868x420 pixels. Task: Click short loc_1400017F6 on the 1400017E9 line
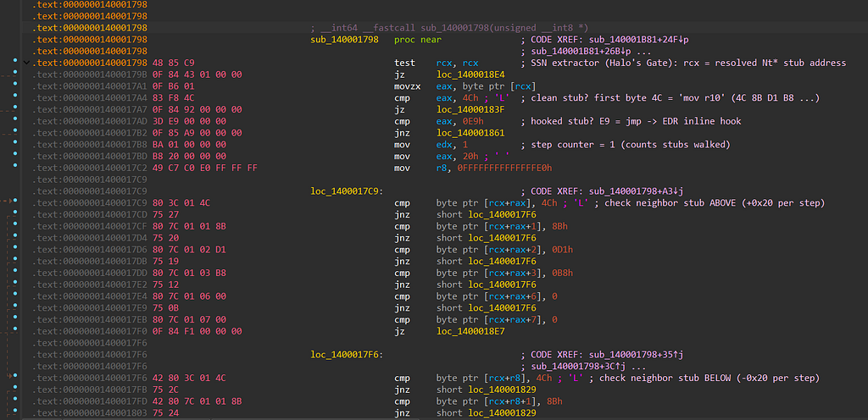tap(486, 308)
